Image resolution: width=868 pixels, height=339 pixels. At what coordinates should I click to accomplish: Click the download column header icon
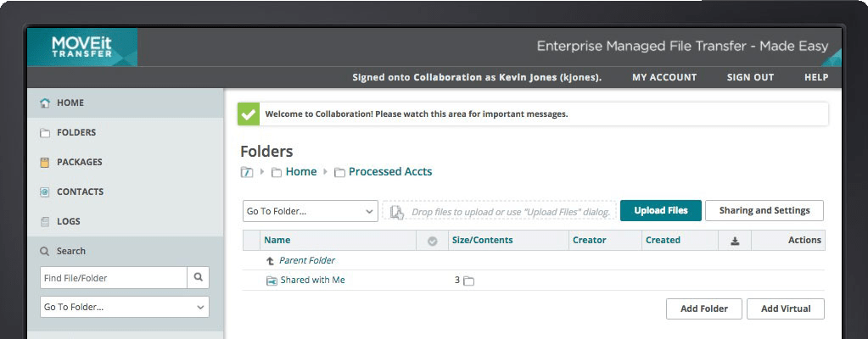pos(735,241)
